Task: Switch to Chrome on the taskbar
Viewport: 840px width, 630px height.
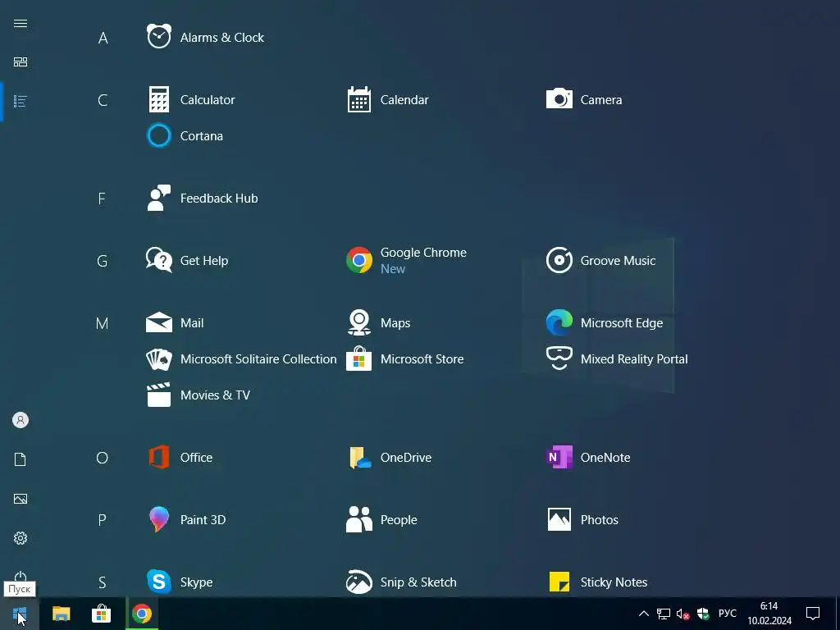Action: click(x=142, y=614)
